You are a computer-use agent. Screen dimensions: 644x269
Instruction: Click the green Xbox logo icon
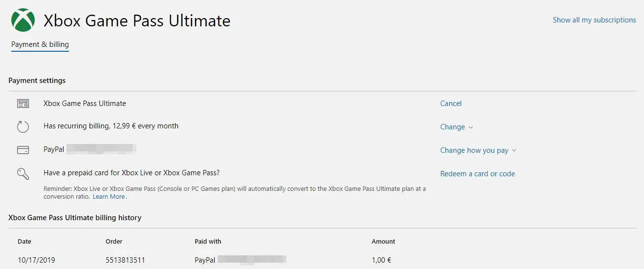point(23,20)
